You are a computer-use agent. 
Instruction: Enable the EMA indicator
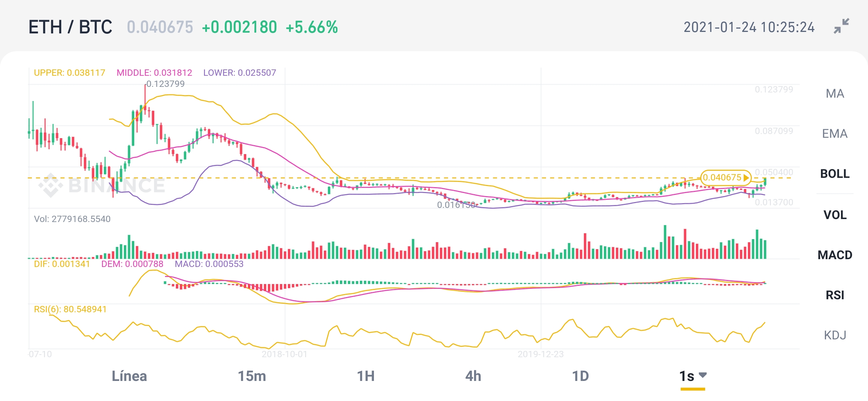point(835,134)
